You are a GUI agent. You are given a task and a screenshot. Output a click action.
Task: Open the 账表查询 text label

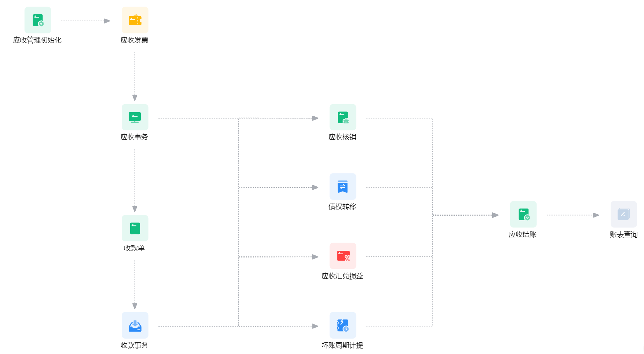point(624,234)
